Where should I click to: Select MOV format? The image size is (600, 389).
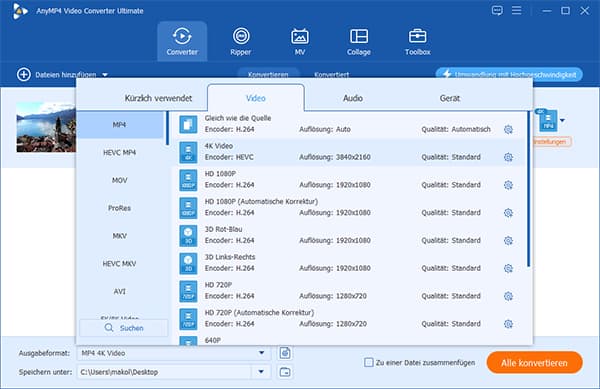[x=120, y=180]
